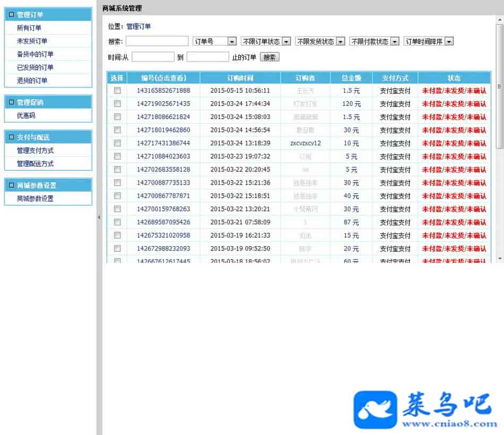The width and height of the screenshot is (504, 435).
Task: Select checkbox for order 142700867787871
Action: [117, 196]
